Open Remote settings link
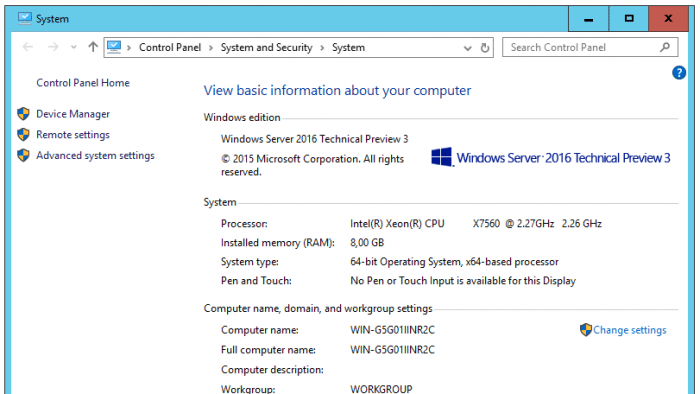 [73, 134]
